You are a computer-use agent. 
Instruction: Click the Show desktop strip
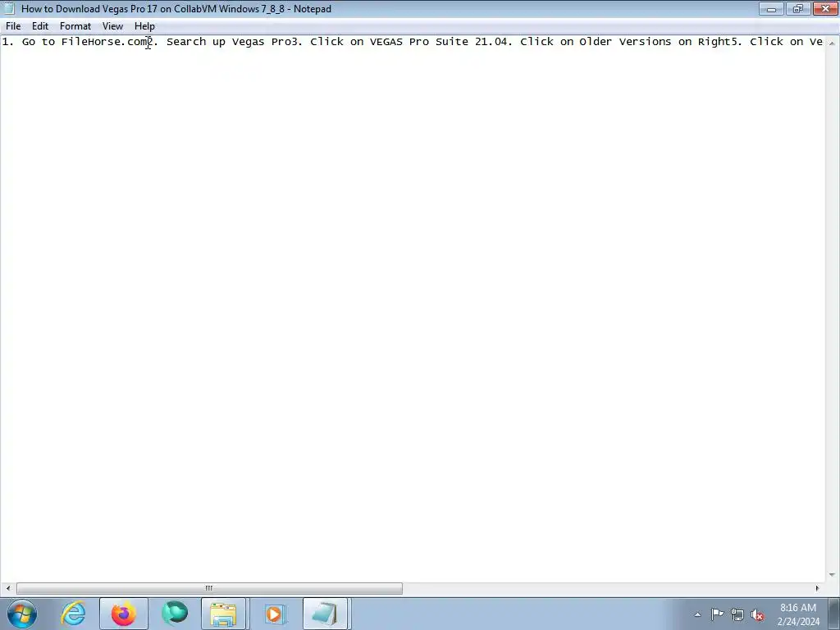point(834,614)
